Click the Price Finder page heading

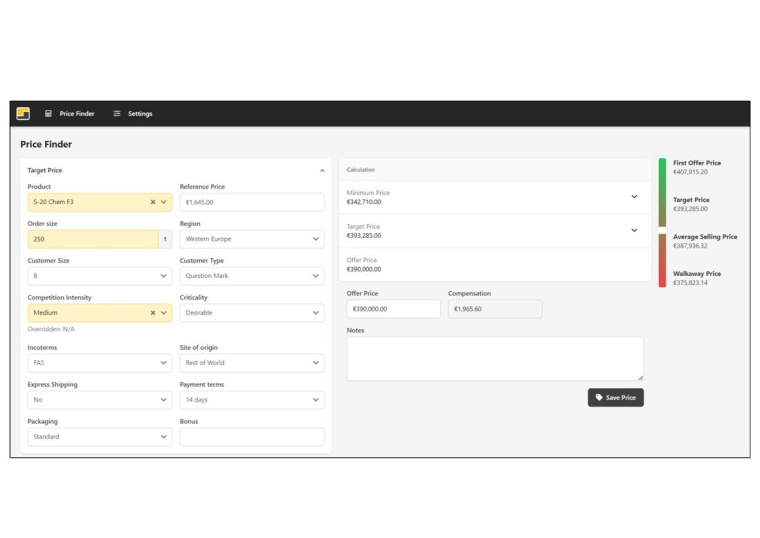point(46,144)
